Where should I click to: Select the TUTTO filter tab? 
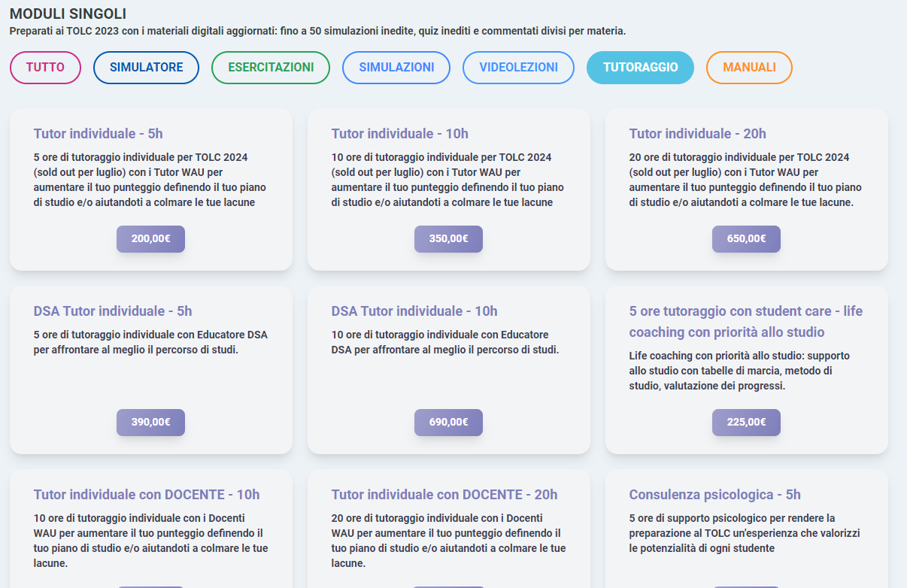(x=45, y=67)
